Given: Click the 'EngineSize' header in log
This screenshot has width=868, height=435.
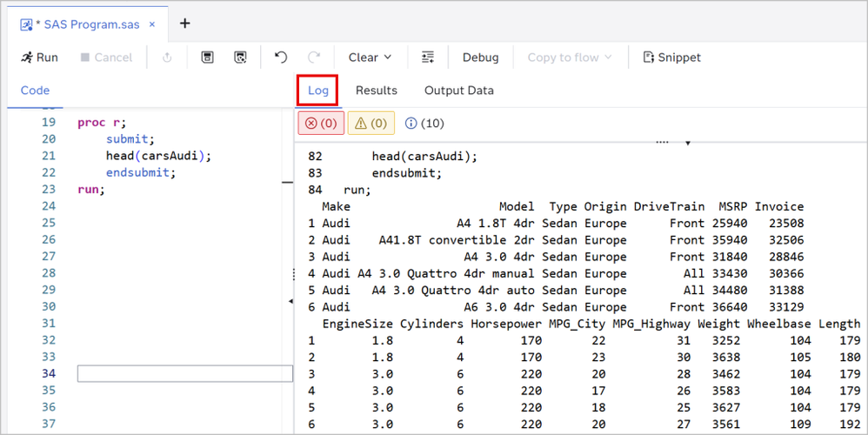Looking at the screenshot, I should click(357, 324).
